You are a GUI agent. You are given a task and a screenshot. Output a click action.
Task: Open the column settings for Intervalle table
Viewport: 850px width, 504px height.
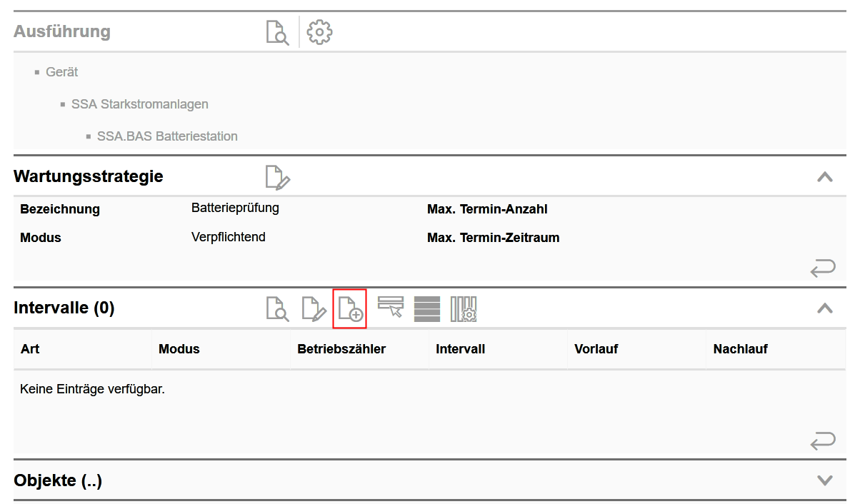point(464,308)
